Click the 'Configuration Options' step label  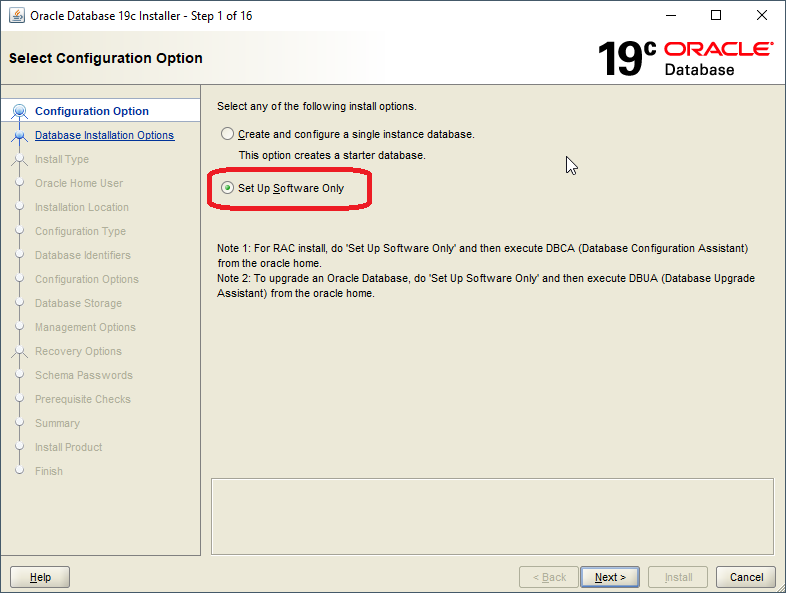coord(87,279)
